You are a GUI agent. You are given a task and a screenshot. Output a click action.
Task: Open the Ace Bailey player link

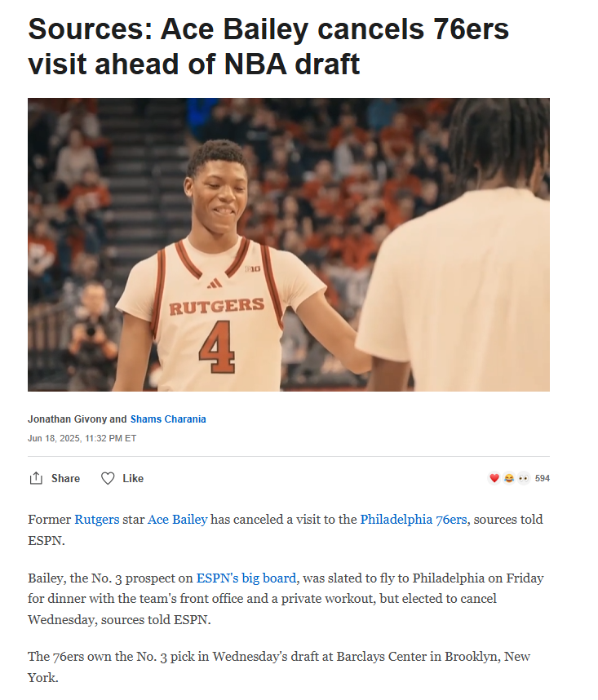[x=178, y=519]
